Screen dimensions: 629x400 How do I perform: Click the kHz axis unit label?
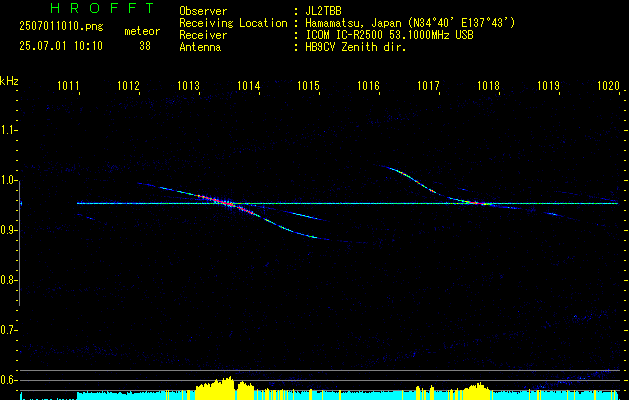click(9, 81)
